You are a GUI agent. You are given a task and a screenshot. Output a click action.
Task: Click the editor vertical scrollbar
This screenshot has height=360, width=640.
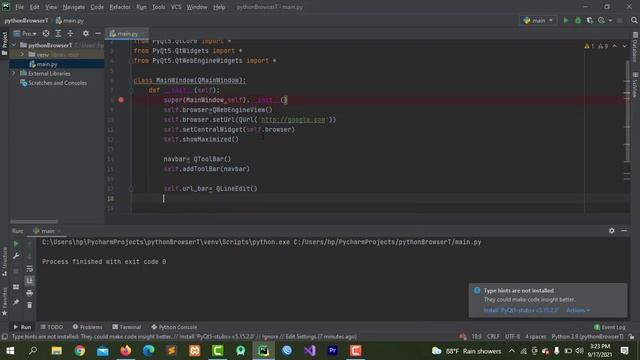click(x=627, y=110)
